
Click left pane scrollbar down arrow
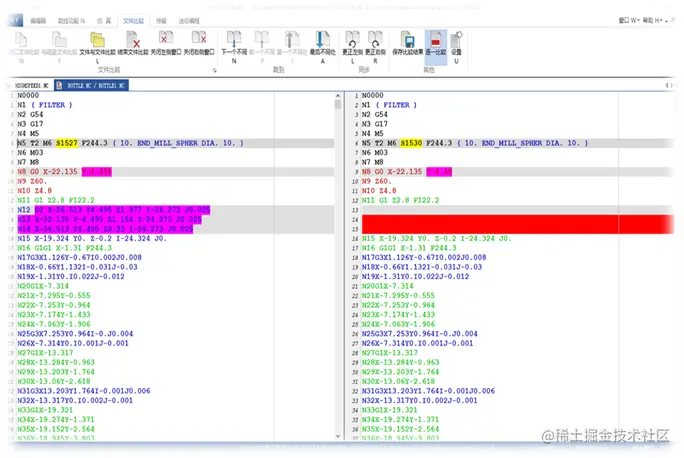click(338, 436)
